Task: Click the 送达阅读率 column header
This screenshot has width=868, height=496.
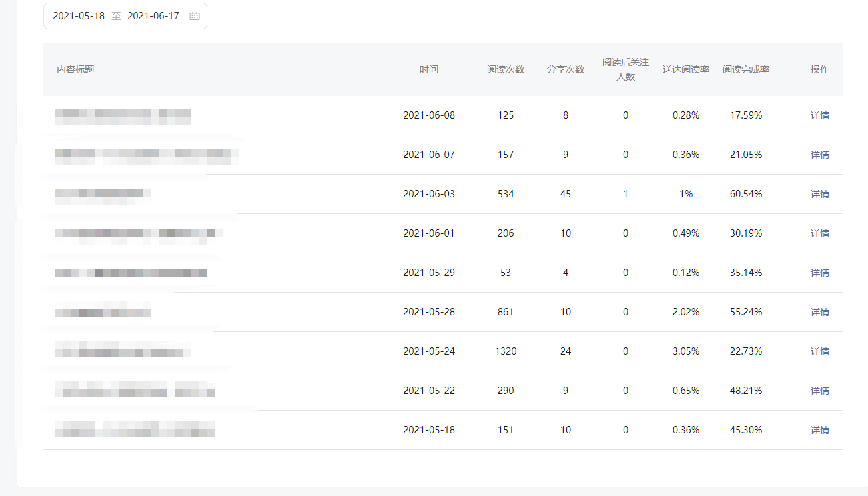Action: (x=686, y=69)
